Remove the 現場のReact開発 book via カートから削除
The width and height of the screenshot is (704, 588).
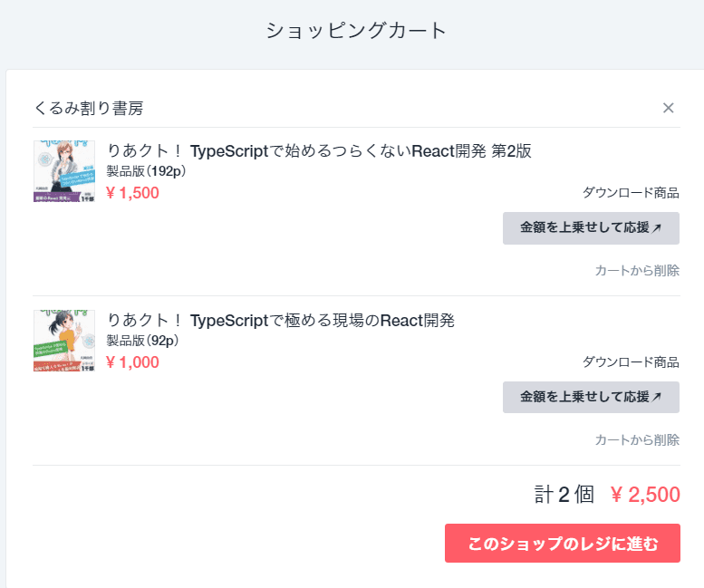[637, 439]
